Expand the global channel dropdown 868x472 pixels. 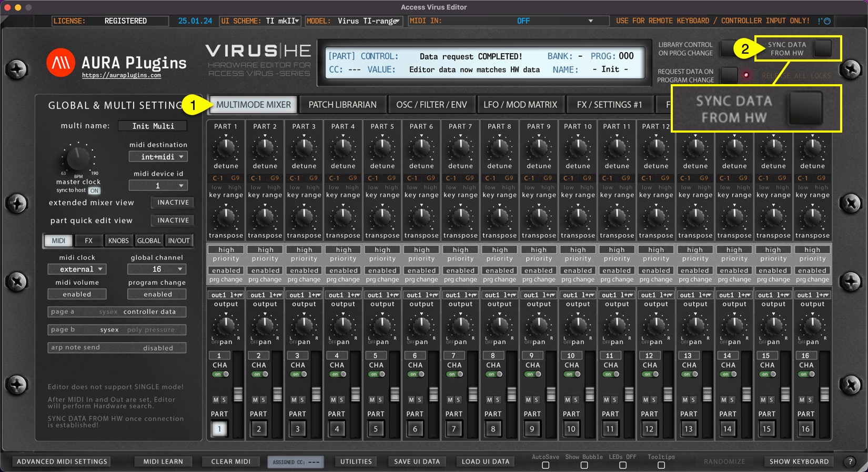click(x=157, y=269)
